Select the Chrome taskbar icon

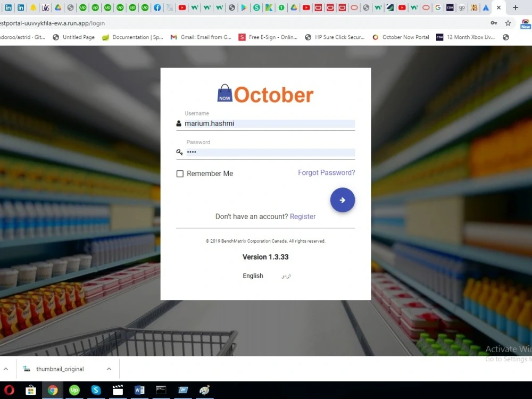(x=53, y=390)
